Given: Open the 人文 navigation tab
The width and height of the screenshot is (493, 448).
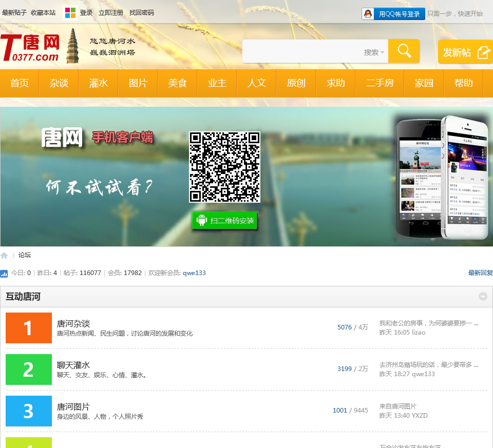Looking at the screenshot, I should click(x=257, y=83).
